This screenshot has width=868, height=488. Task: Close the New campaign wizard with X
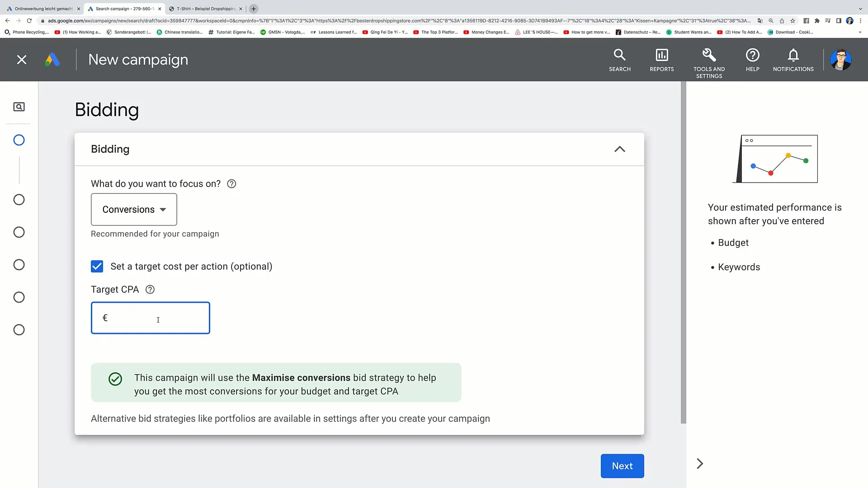pyautogui.click(x=22, y=60)
